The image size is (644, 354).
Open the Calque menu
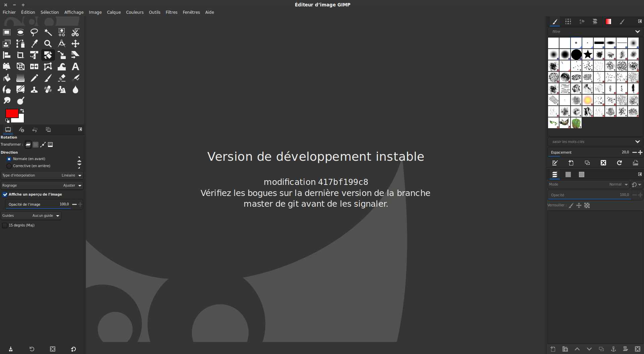tap(114, 12)
